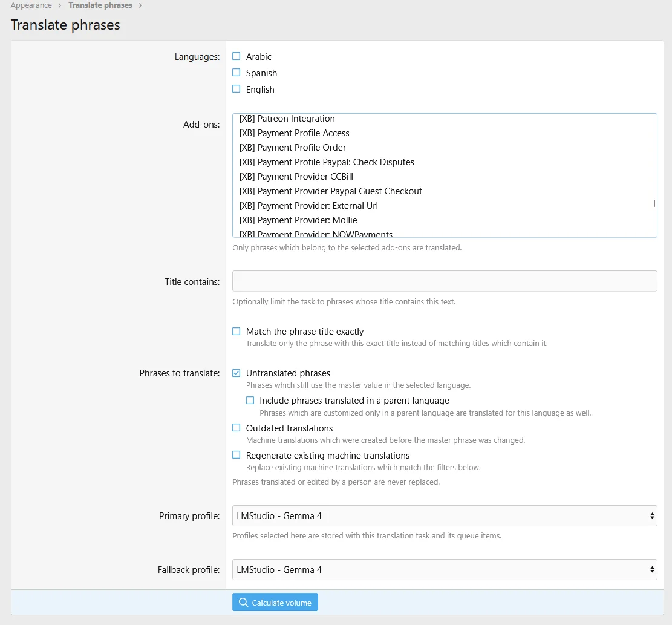Uncheck Untranslated phrases option
The width and height of the screenshot is (672, 625).
pyautogui.click(x=236, y=373)
